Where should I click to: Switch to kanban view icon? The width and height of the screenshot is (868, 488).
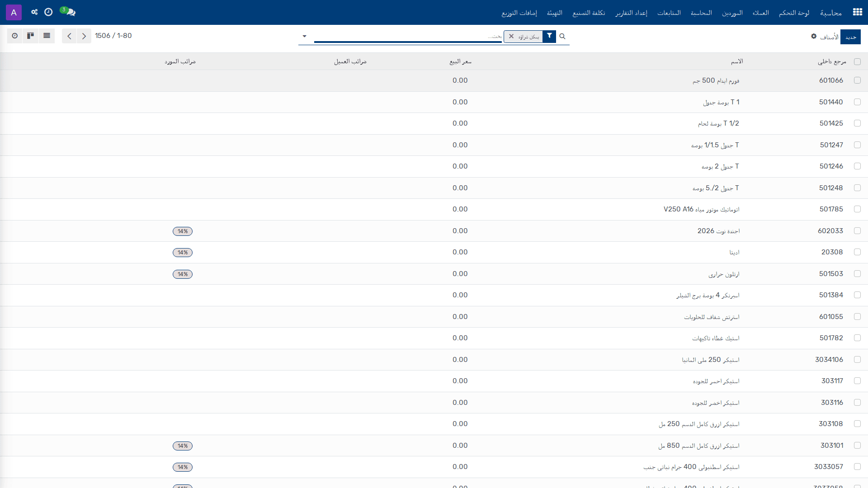click(x=31, y=36)
